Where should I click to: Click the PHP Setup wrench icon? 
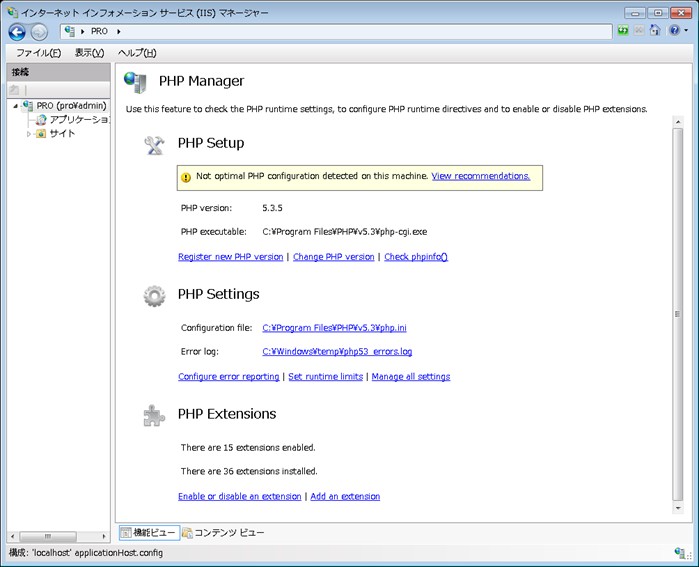pos(154,145)
